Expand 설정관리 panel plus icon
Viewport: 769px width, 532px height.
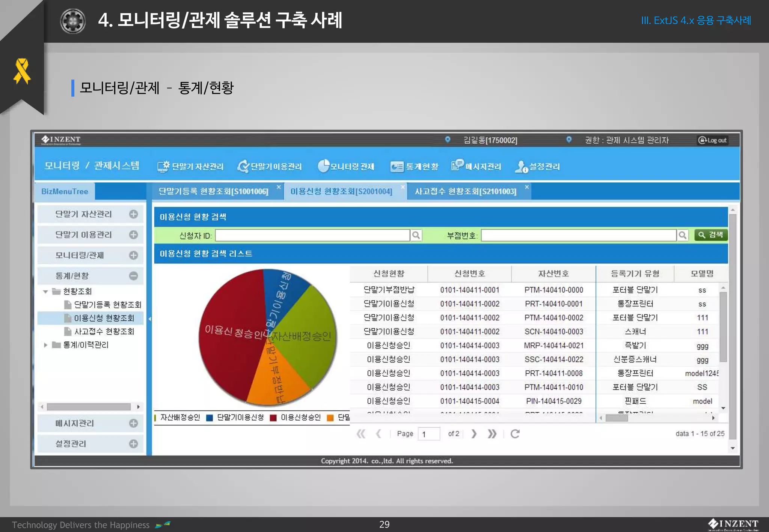[x=133, y=444]
